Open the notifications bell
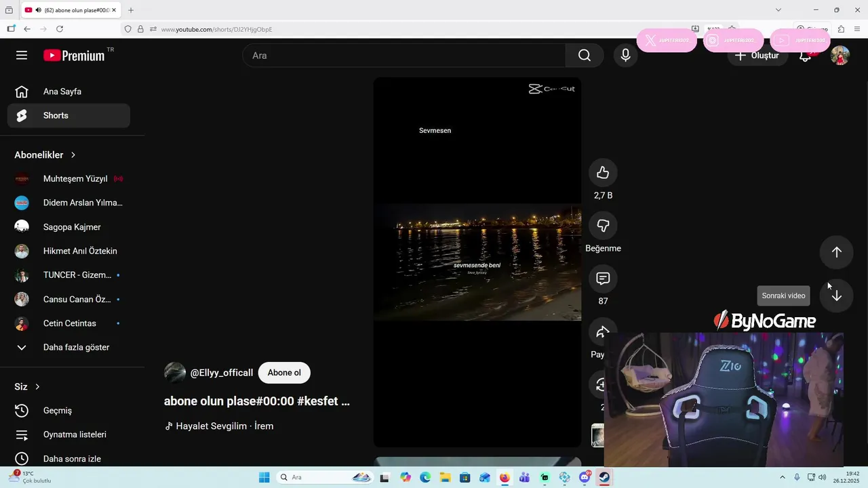Image resolution: width=868 pixels, height=488 pixels. pos(805,56)
